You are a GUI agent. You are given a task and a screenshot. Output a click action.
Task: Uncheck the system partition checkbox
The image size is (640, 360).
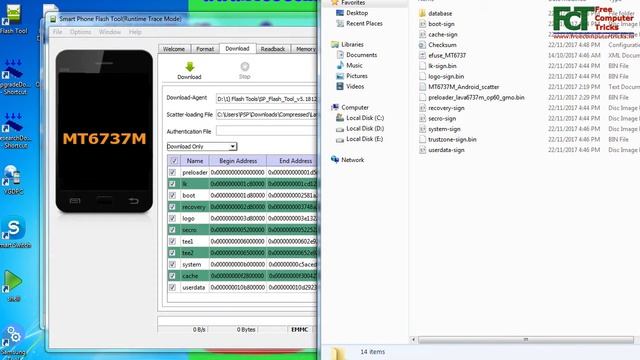coord(173,264)
